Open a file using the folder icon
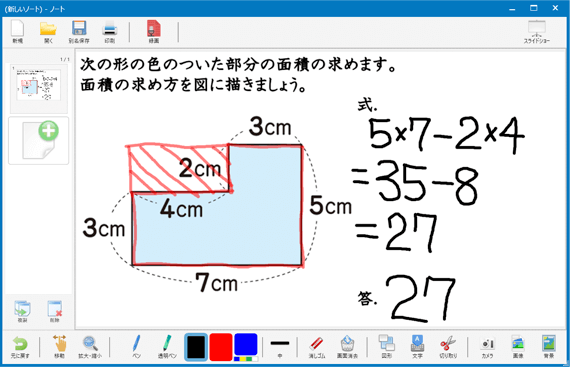 pyautogui.click(x=48, y=32)
